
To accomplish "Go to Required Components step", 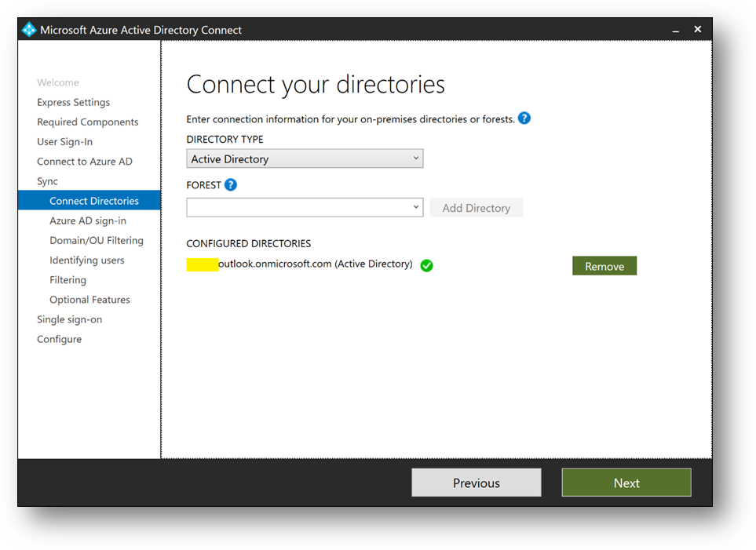I will tap(88, 122).
